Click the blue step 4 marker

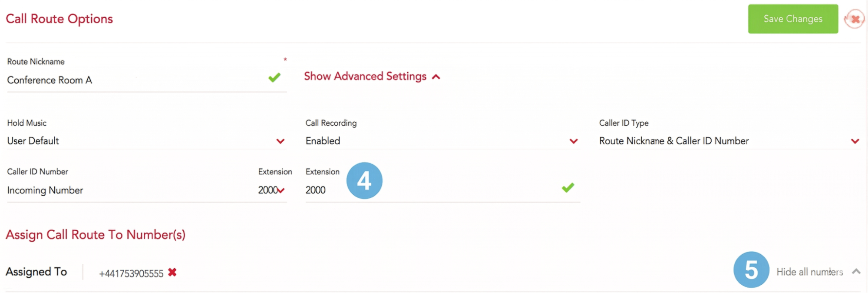coord(364,180)
